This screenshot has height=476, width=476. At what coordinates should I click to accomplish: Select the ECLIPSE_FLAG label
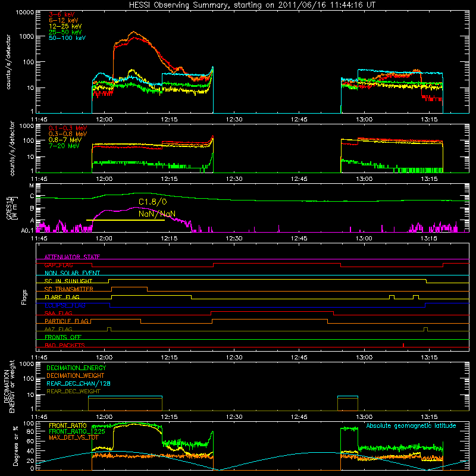tap(65, 305)
